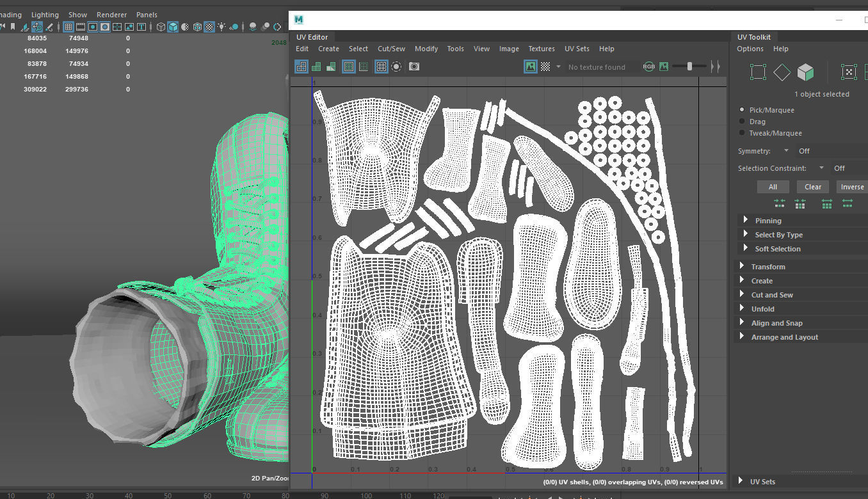Viewport: 868px width, 499px height.
Task: Toggle texture borders display in UV Editor
Action: pyautogui.click(x=349, y=67)
